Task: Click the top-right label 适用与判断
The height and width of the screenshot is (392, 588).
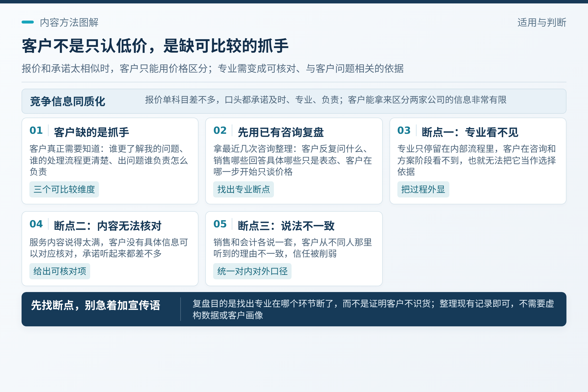Action: click(542, 23)
